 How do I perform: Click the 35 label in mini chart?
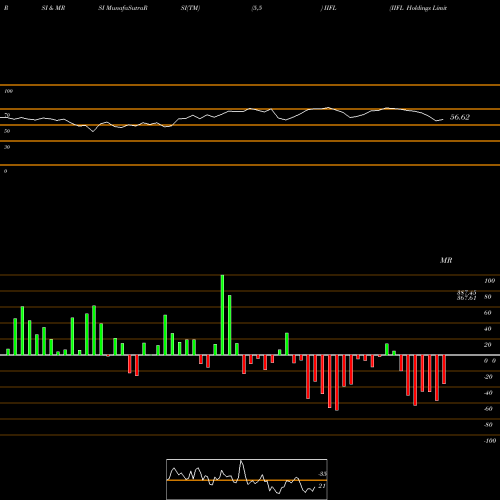coord(322,474)
